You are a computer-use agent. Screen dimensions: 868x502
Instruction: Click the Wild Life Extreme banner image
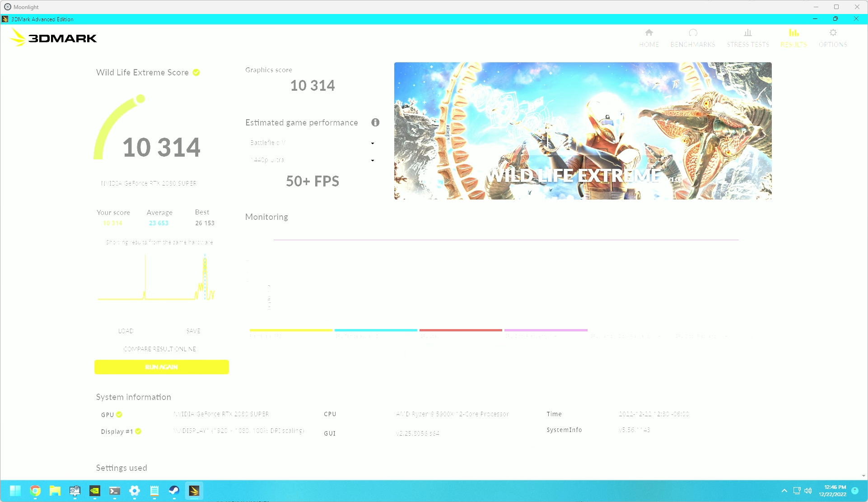pos(583,131)
